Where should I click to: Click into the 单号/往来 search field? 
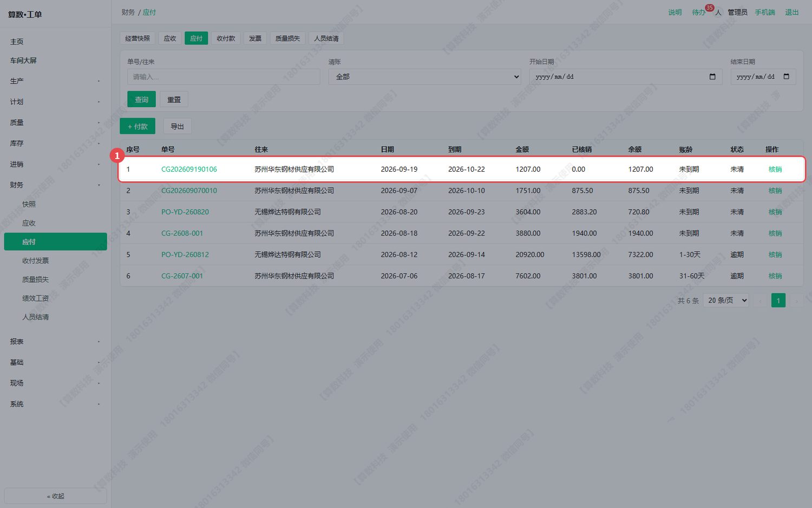tap(224, 77)
